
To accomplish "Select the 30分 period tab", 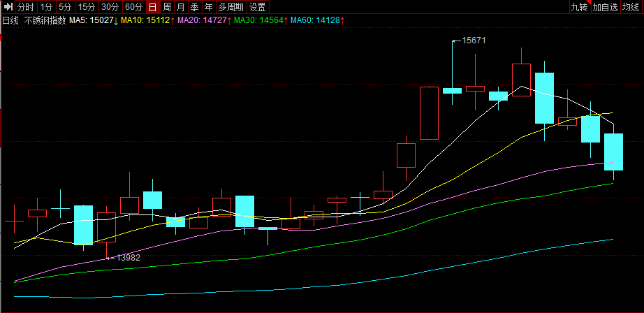I will [x=110, y=6].
